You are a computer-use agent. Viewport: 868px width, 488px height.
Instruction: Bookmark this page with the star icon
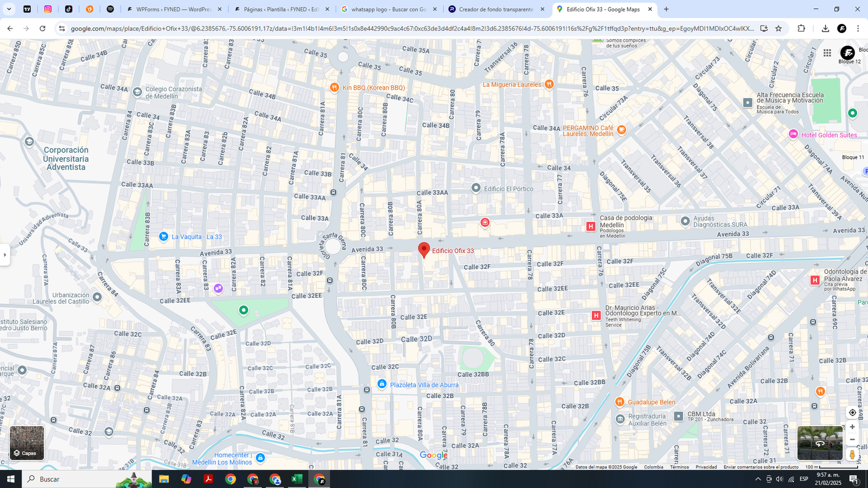point(778,28)
